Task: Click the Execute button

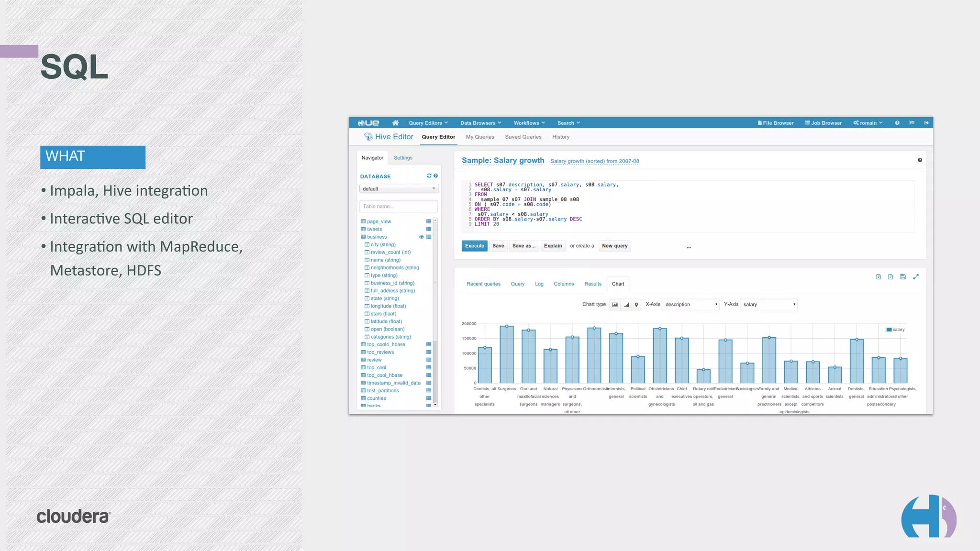Action: click(474, 246)
